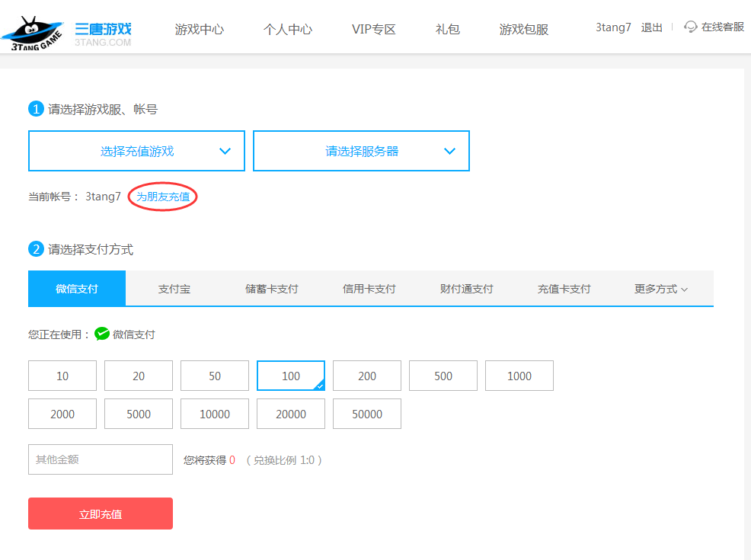Viewport: 751px width, 560px height.
Task: Choose the 2000 recharge amount
Action: point(62,414)
